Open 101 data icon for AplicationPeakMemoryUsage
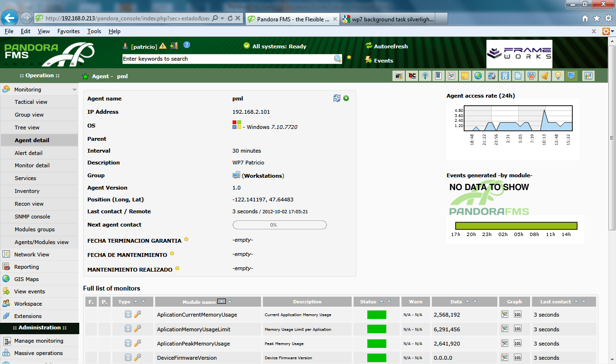Image resolution: width=616 pixels, height=364 pixels. (x=518, y=343)
